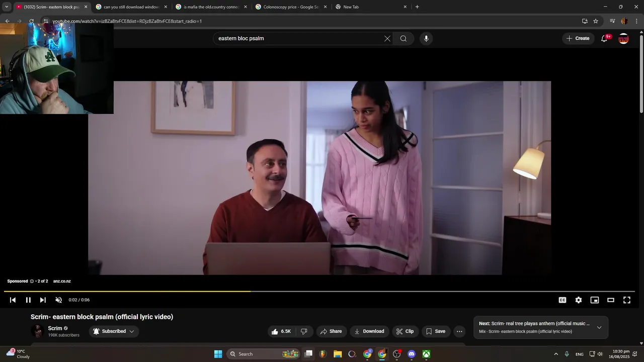This screenshot has width=644, height=362.
Task: Open more actions three-dot menu
Action: [x=459, y=331]
